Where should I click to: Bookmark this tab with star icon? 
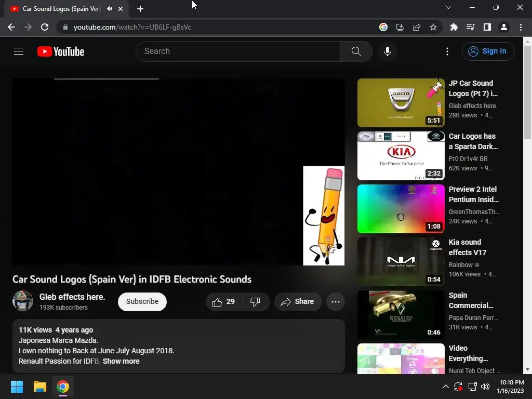(433, 27)
